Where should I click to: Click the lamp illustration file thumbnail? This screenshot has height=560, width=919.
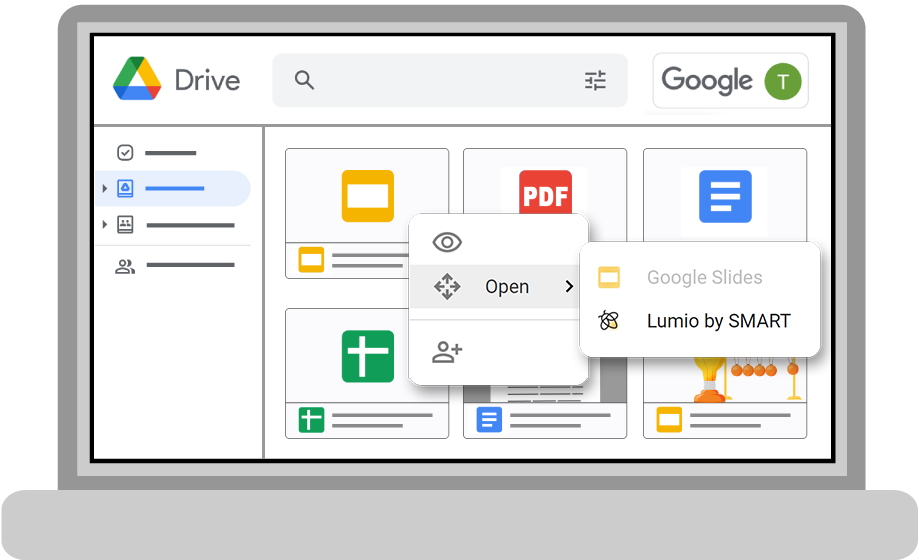[x=724, y=379]
